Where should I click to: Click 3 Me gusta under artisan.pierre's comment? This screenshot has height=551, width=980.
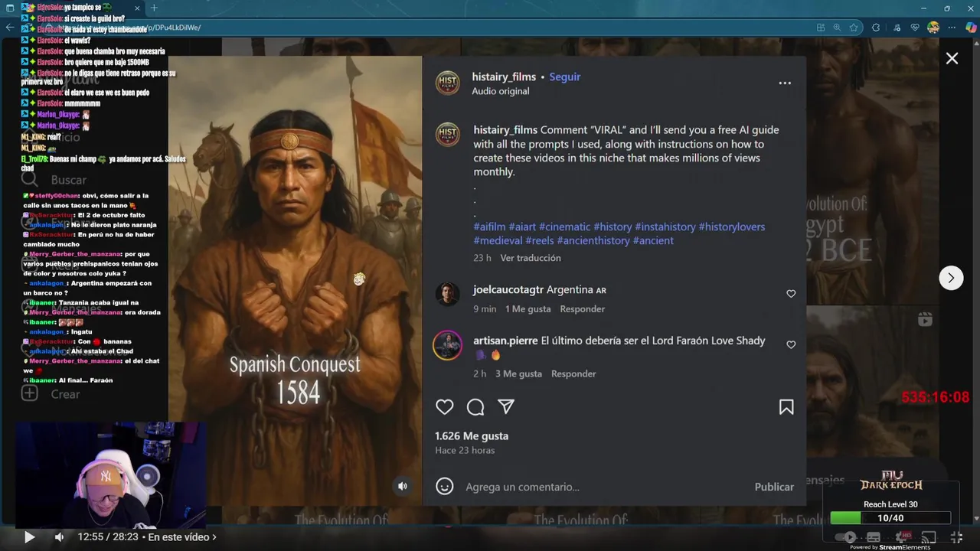tap(518, 373)
